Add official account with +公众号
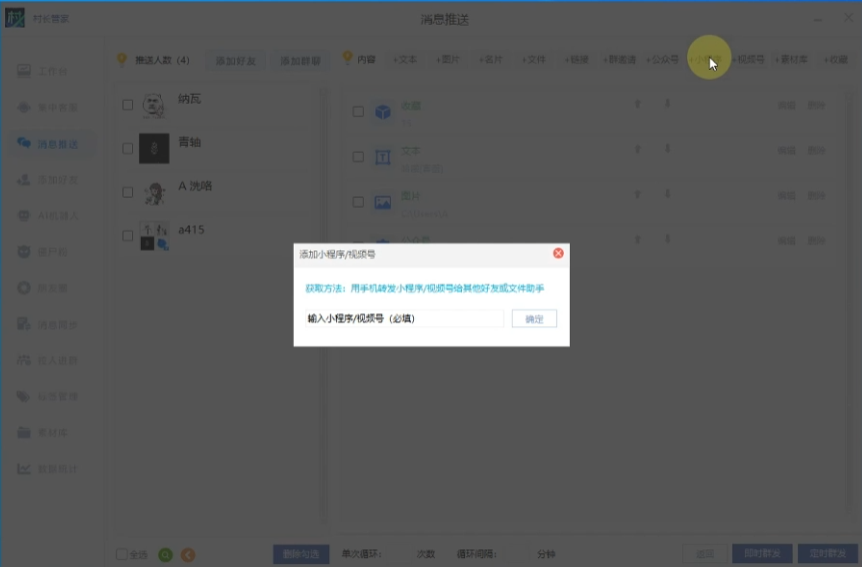This screenshot has height=567, width=862. (662, 59)
